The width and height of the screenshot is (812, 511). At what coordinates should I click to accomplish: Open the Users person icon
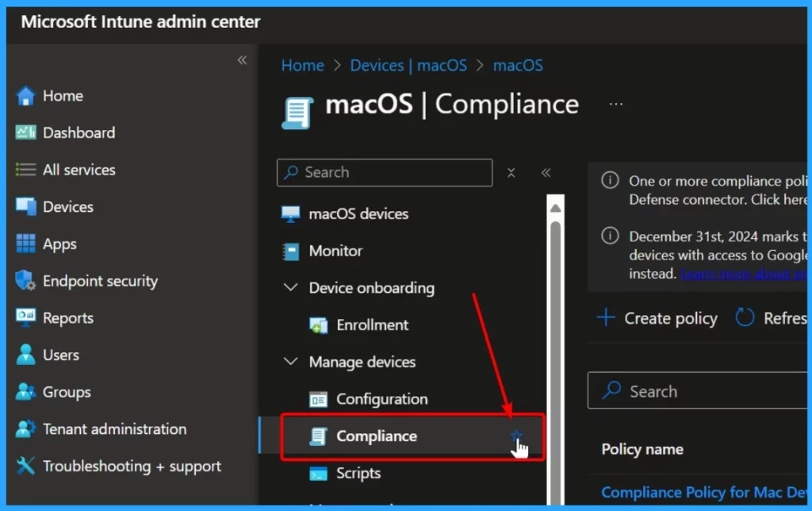tap(25, 355)
